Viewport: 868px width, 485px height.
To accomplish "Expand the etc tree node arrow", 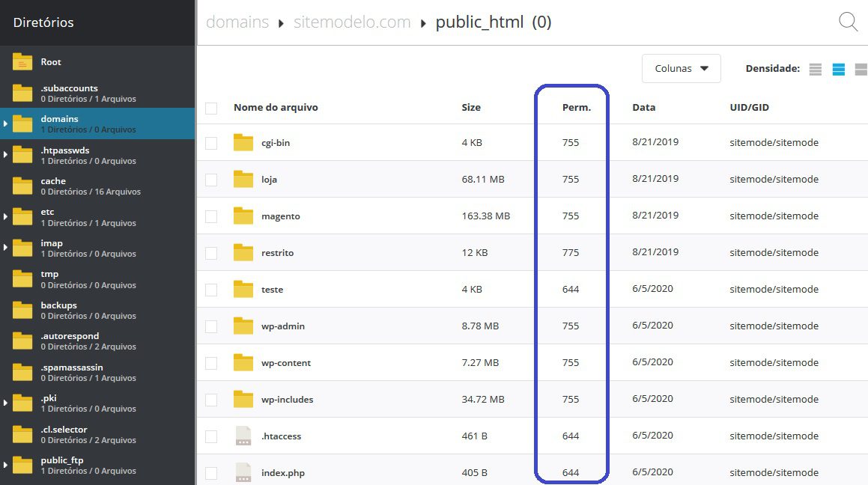I will [x=5, y=216].
